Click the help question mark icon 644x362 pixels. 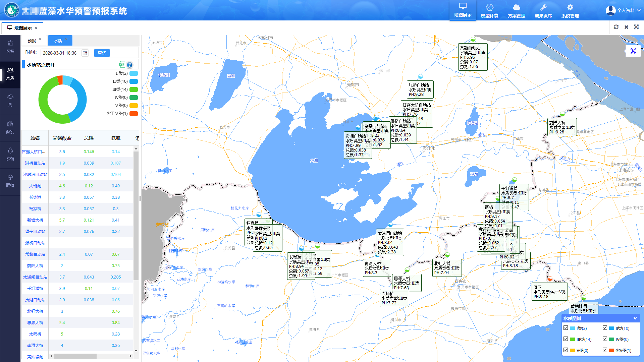tap(130, 65)
